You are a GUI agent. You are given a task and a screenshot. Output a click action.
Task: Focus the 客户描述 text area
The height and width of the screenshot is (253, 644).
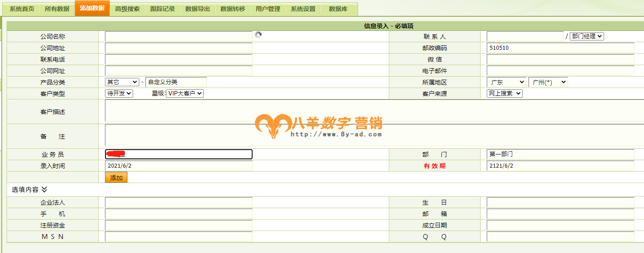[x=373, y=111]
